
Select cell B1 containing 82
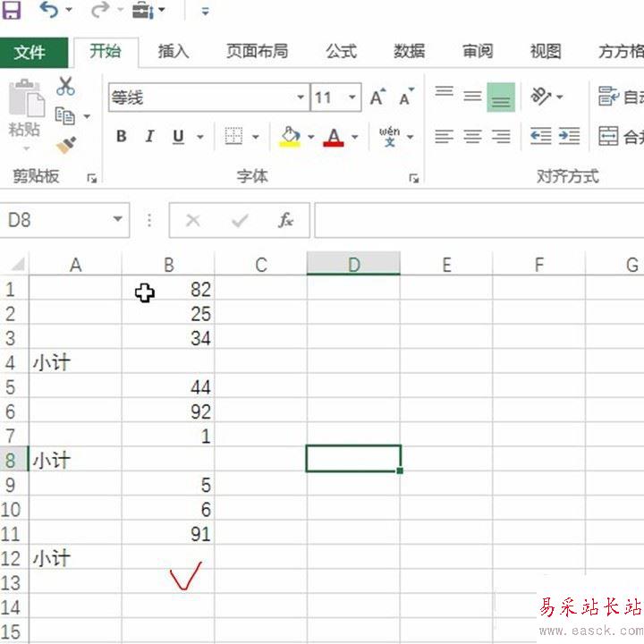click(168, 288)
